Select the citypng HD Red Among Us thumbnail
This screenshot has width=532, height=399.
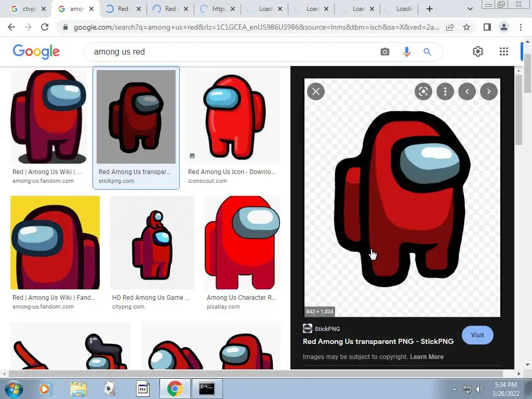click(152, 243)
